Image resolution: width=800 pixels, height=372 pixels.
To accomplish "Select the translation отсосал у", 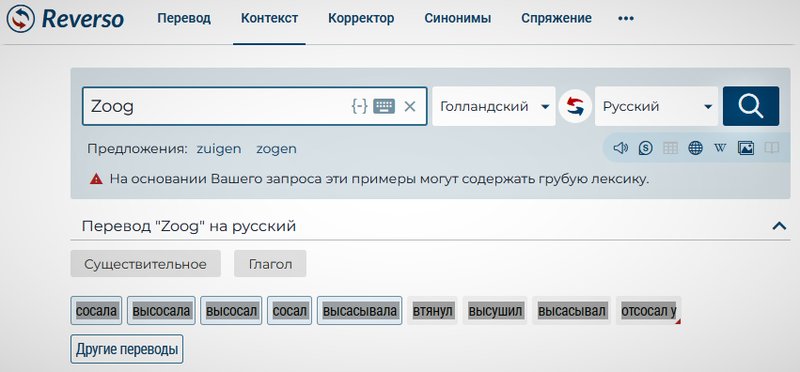I will click(x=648, y=310).
